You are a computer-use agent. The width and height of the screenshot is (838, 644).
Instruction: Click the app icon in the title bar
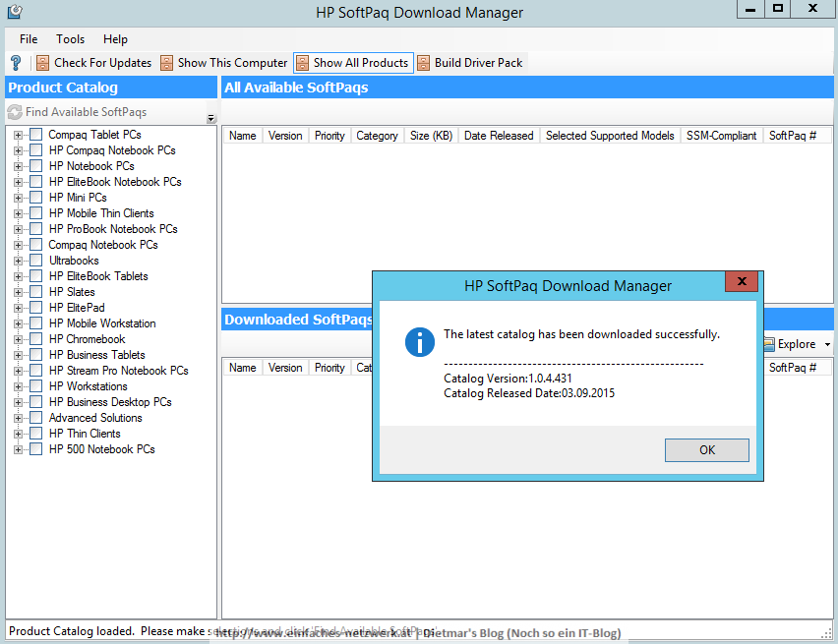[x=15, y=11]
